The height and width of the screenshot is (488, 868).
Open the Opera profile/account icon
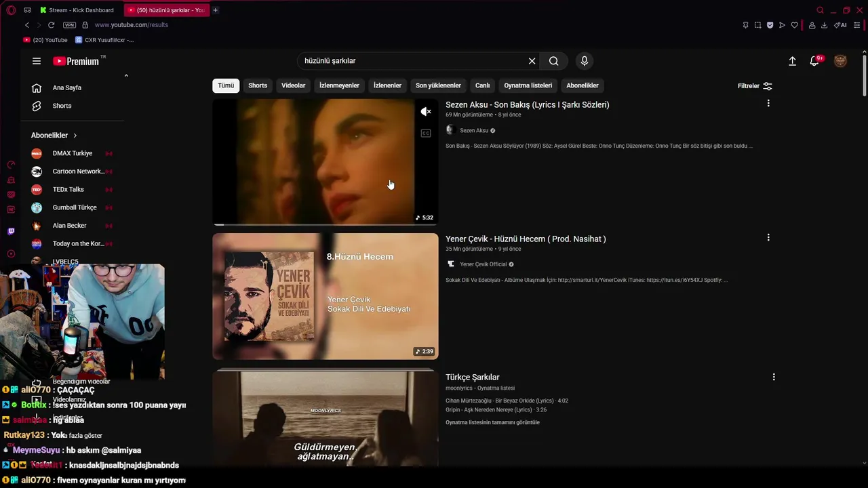pyautogui.click(x=812, y=25)
